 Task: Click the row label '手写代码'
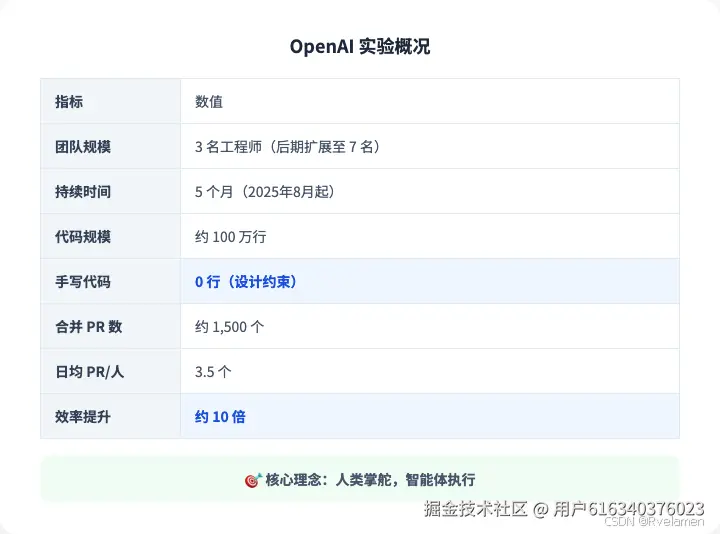(x=83, y=281)
